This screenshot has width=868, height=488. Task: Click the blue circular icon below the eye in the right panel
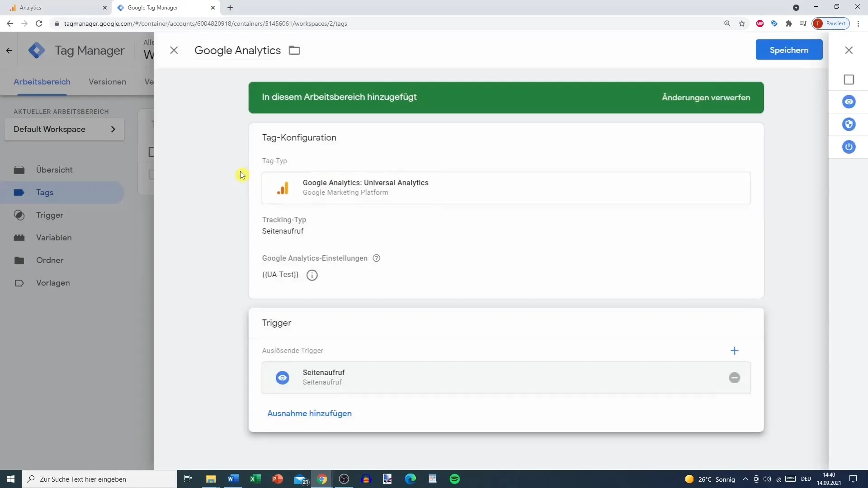[849, 124]
